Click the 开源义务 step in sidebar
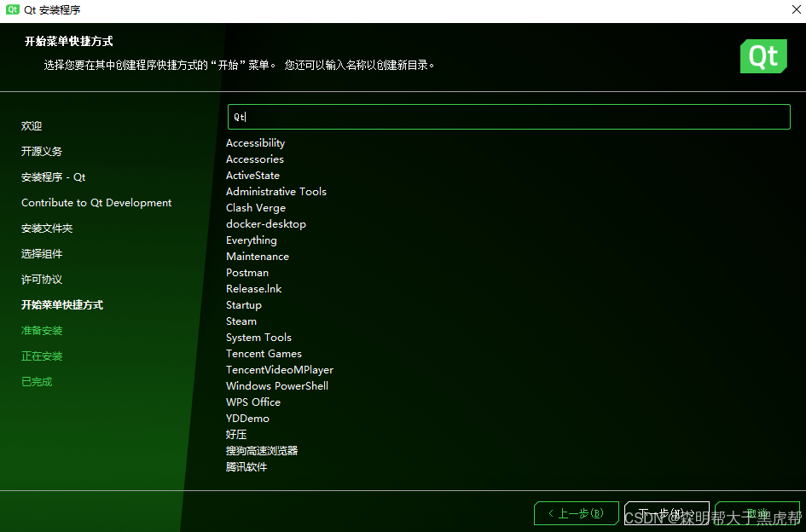 pos(42,152)
